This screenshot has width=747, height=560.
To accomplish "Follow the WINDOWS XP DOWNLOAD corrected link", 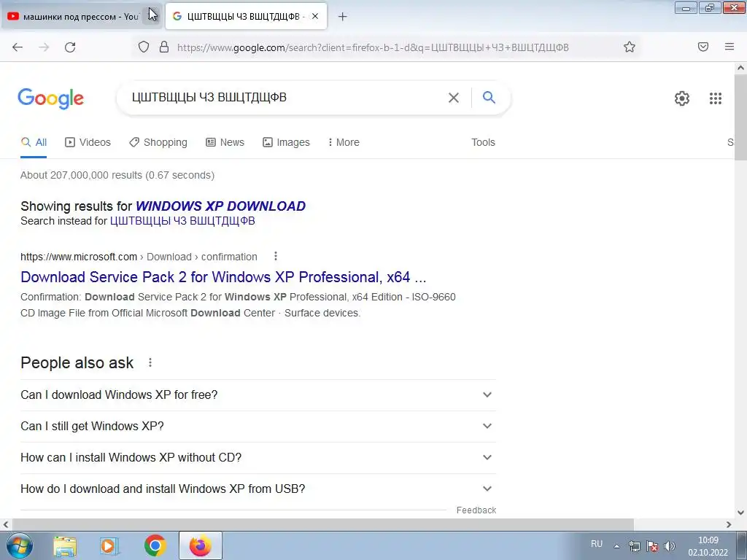I will coord(220,206).
